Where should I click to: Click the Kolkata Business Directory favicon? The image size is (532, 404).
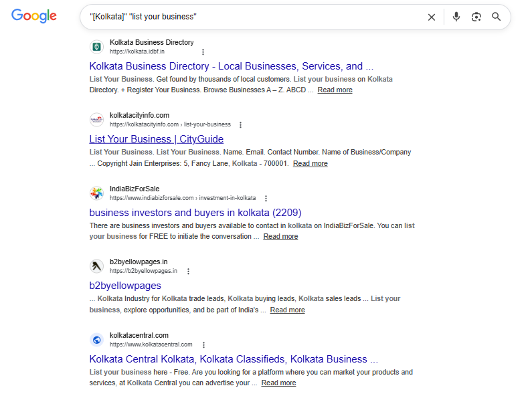(97, 47)
